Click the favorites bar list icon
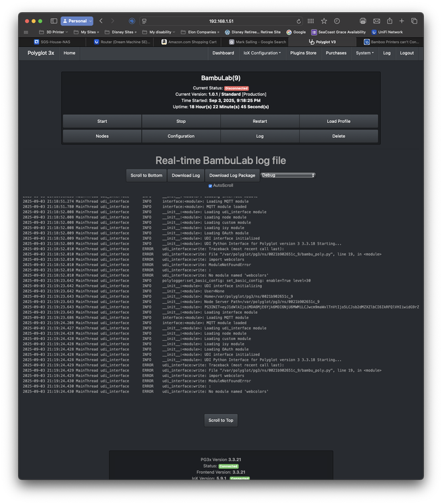442x504 pixels. tap(26, 32)
